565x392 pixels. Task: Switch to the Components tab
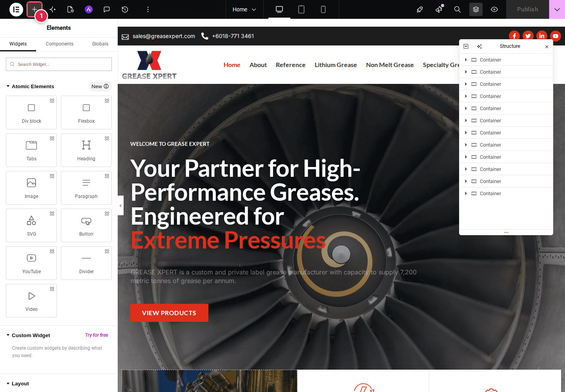pyautogui.click(x=60, y=44)
